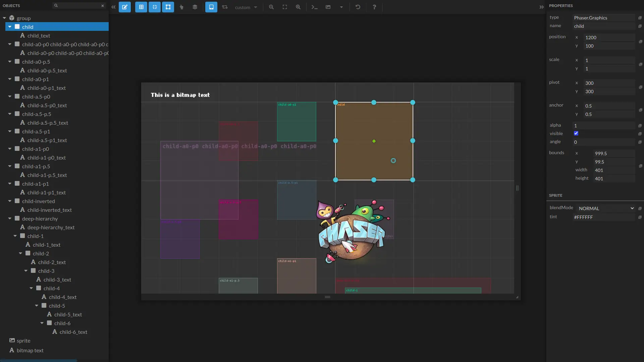The image size is (644, 362).
Task: Click the hand pan tool icon
Action: 181,7
